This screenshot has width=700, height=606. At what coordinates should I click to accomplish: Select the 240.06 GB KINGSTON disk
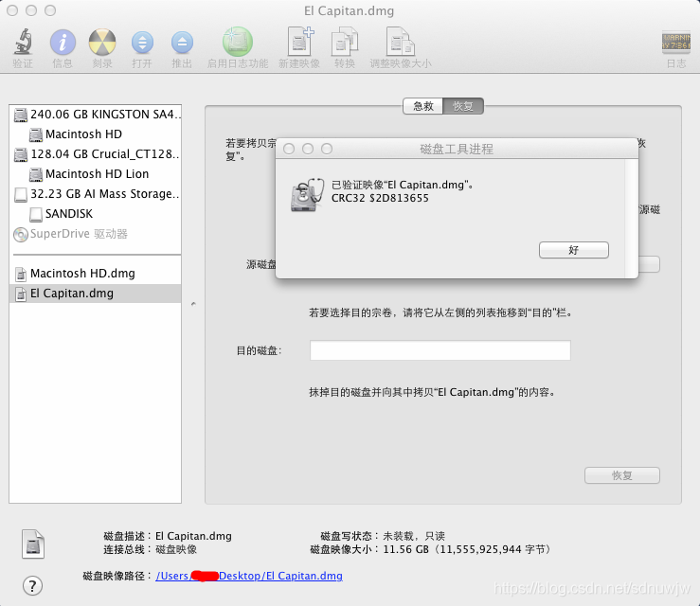pyautogui.click(x=95, y=115)
